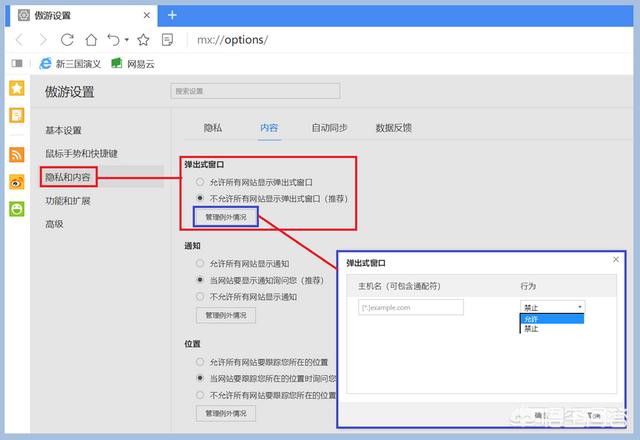The height and width of the screenshot is (440, 640).
Task: Expand the 行为 dropdown showing 禁止
Action: click(552, 307)
